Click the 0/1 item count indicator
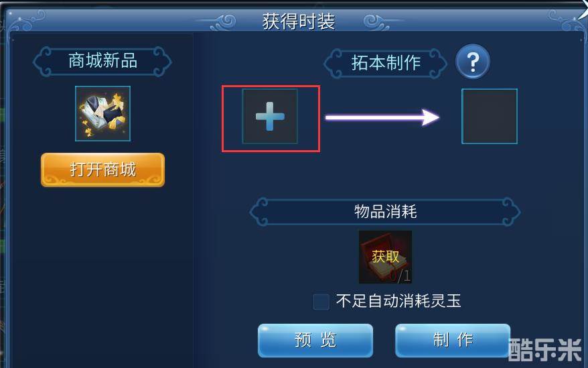The height and width of the screenshot is (368, 588). (x=400, y=276)
